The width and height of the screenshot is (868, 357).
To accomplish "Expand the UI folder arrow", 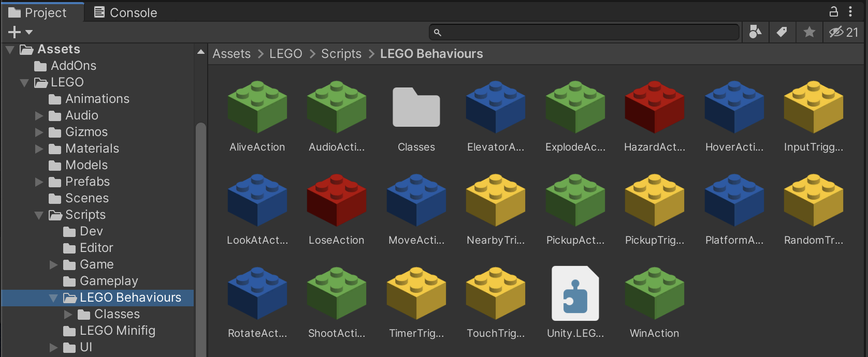I will [53, 347].
